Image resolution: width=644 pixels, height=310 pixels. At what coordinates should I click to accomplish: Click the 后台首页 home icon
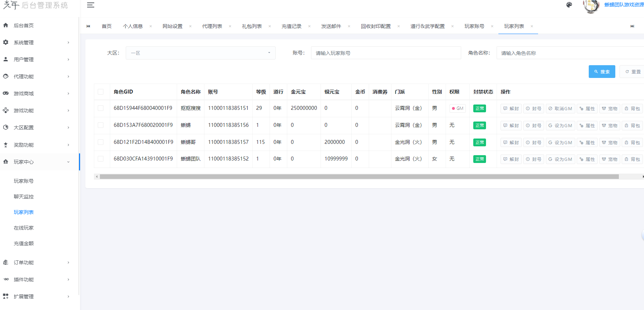(x=6, y=26)
